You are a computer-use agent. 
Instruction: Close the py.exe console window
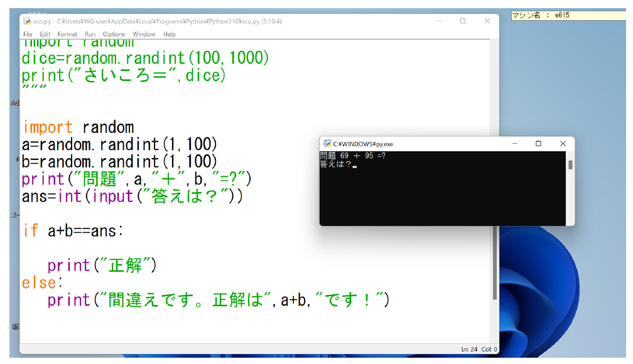(x=563, y=144)
